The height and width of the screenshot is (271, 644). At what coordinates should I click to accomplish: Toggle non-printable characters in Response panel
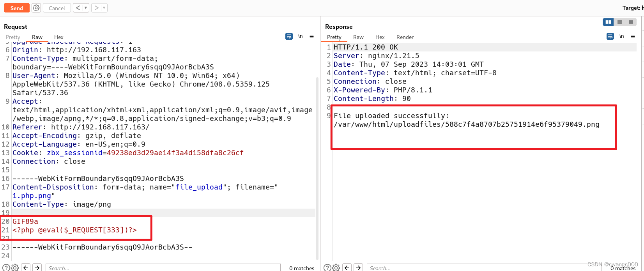pyautogui.click(x=622, y=36)
